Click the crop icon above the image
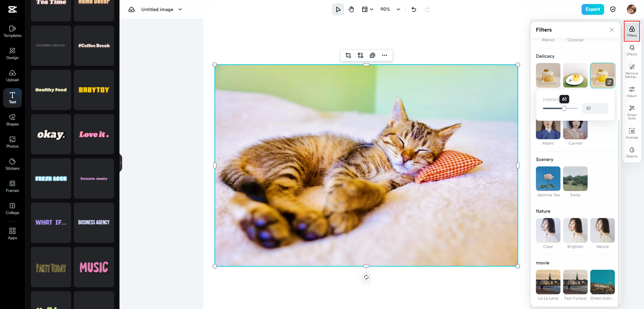This screenshot has height=309, width=644. point(348,55)
